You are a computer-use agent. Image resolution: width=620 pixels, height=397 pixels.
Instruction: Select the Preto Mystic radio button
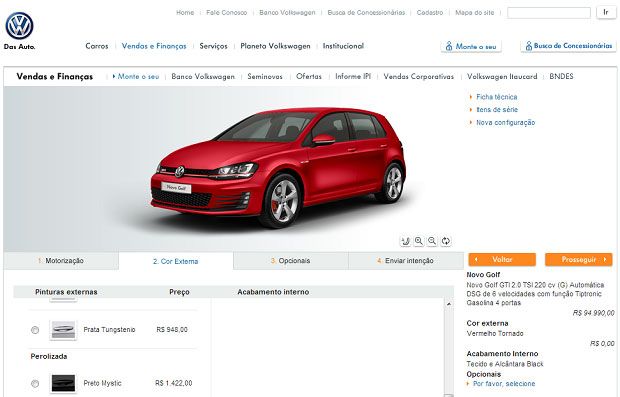tap(35, 383)
